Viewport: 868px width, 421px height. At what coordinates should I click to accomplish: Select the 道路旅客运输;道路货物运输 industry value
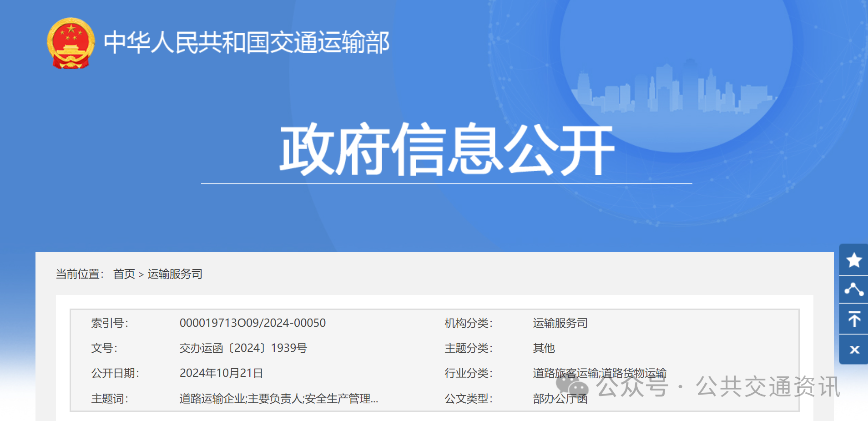pos(599,373)
